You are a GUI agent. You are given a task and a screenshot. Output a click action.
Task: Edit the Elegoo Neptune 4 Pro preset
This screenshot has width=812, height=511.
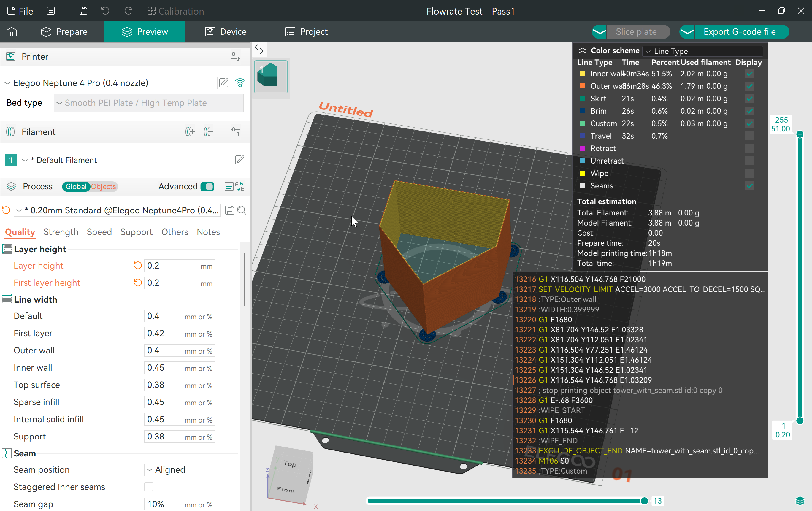click(x=224, y=83)
